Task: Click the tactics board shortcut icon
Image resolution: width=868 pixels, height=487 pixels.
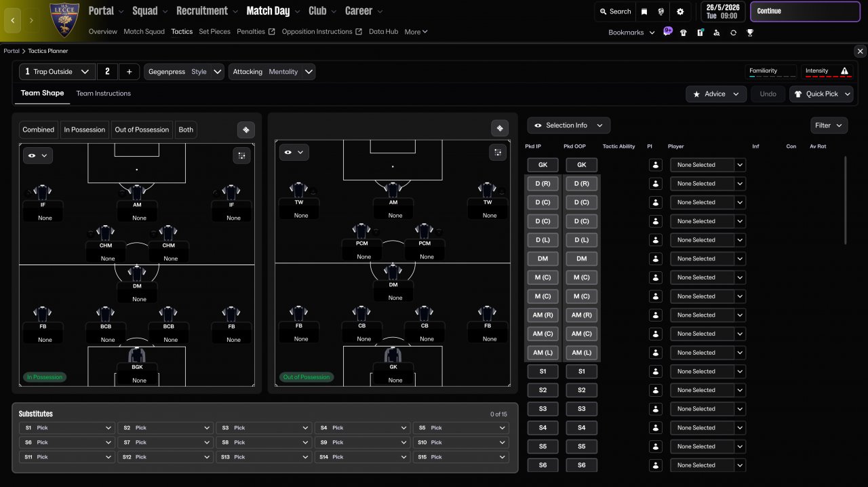Action: click(701, 33)
